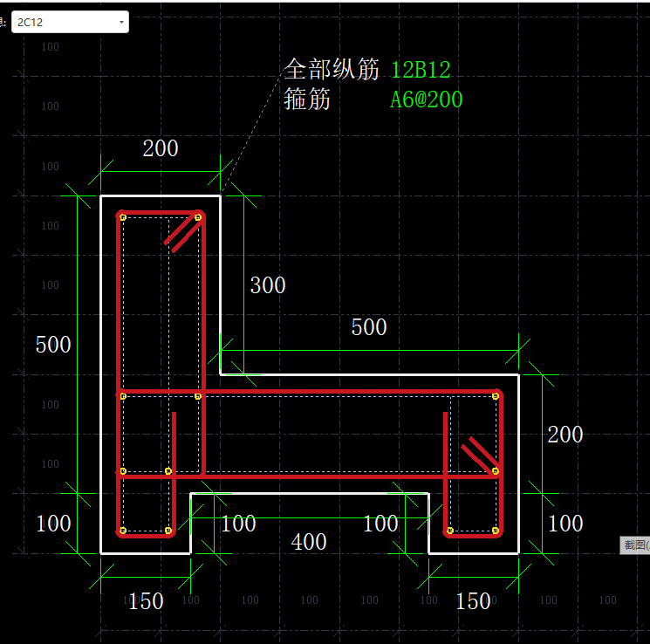This screenshot has height=644, width=650.
Task: Select the green A6@200 stirrup value
Action: pos(426,99)
